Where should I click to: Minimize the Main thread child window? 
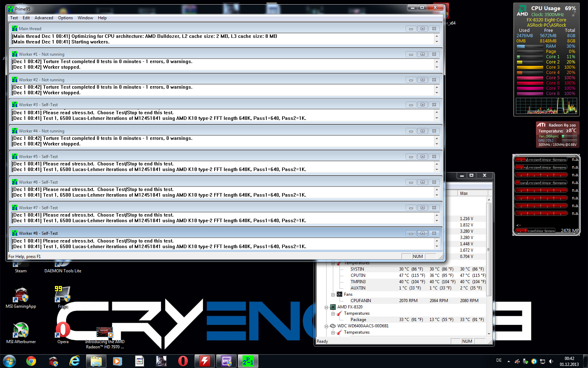point(411,29)
